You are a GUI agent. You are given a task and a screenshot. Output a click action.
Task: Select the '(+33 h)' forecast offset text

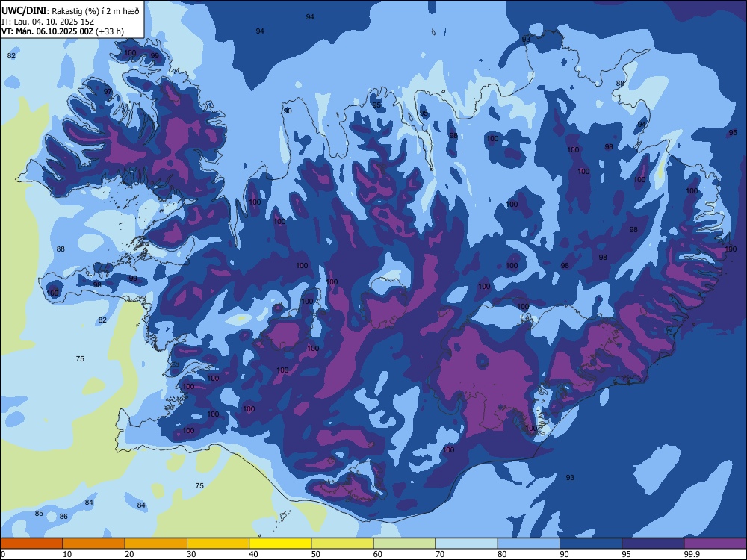tap(110, 31)
